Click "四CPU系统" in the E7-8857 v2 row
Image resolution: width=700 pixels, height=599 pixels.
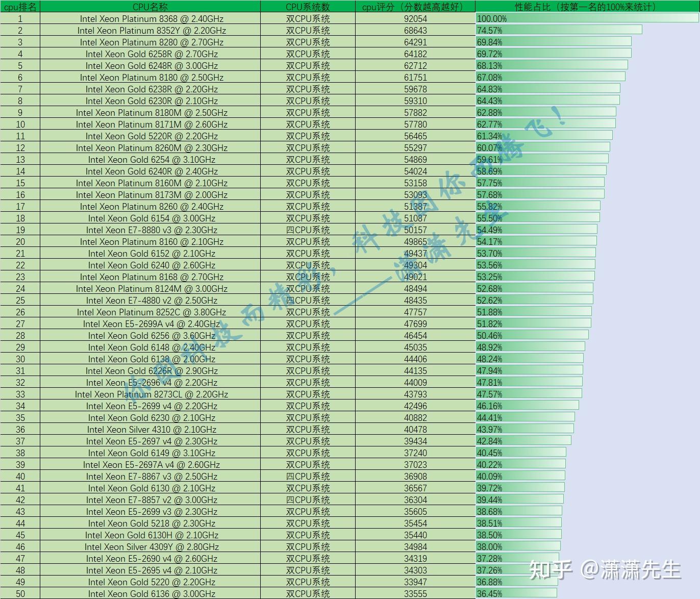pyautogui.click(x=308, y=500)
